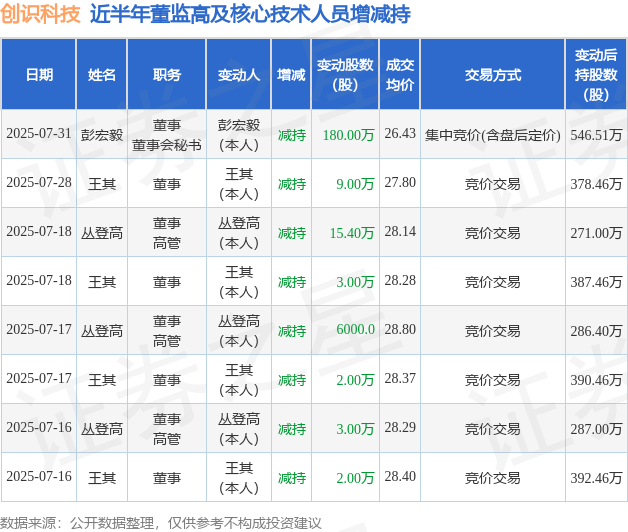Click the holding value 387.46万
628x532 pixels.
tap(596, 282)
